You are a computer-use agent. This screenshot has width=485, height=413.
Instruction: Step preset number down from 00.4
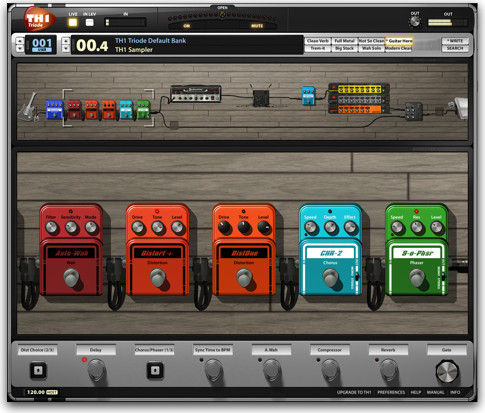[x=66, y=49]
